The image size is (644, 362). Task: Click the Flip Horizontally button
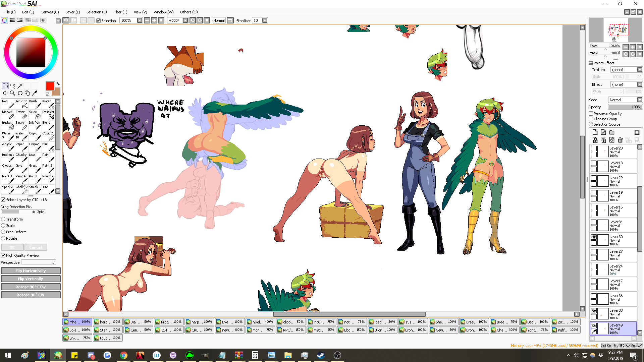point(31,271)
